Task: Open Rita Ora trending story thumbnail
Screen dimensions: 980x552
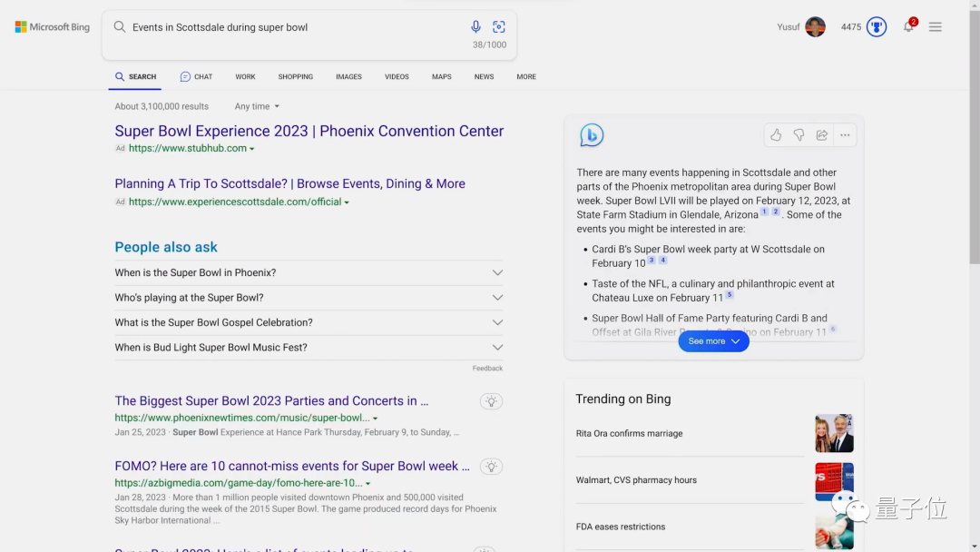Action: click(834, 434)
